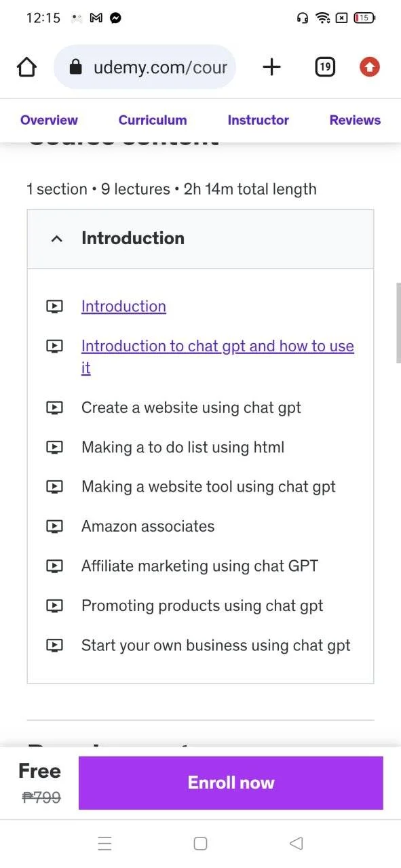Tap Android back navigation triangle

pyautogui.click(x=296, y=844)
